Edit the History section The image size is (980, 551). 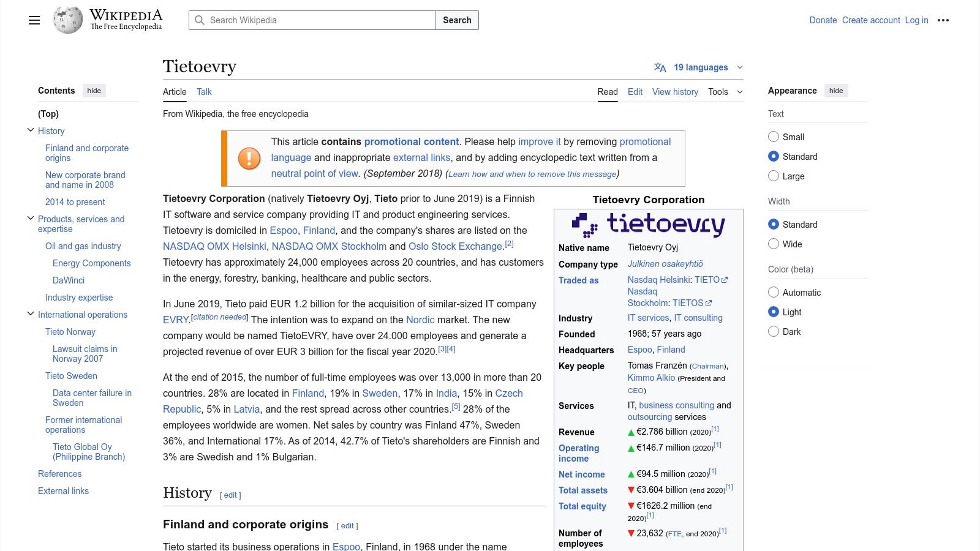(x=230, y=495)
